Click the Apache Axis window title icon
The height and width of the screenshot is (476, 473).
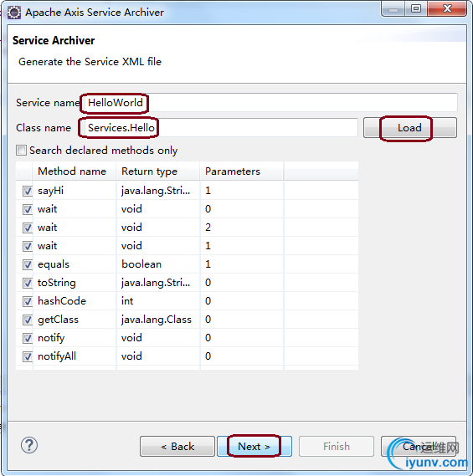click(14, 13)
